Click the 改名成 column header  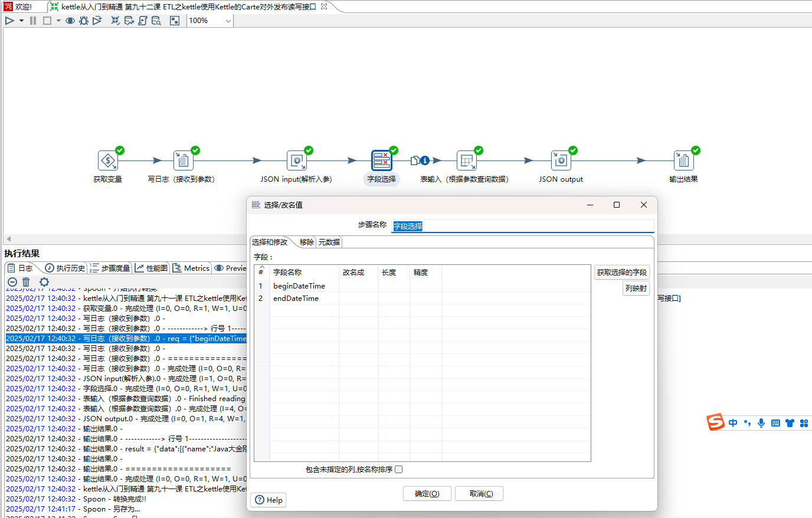[x=359, y=273]
